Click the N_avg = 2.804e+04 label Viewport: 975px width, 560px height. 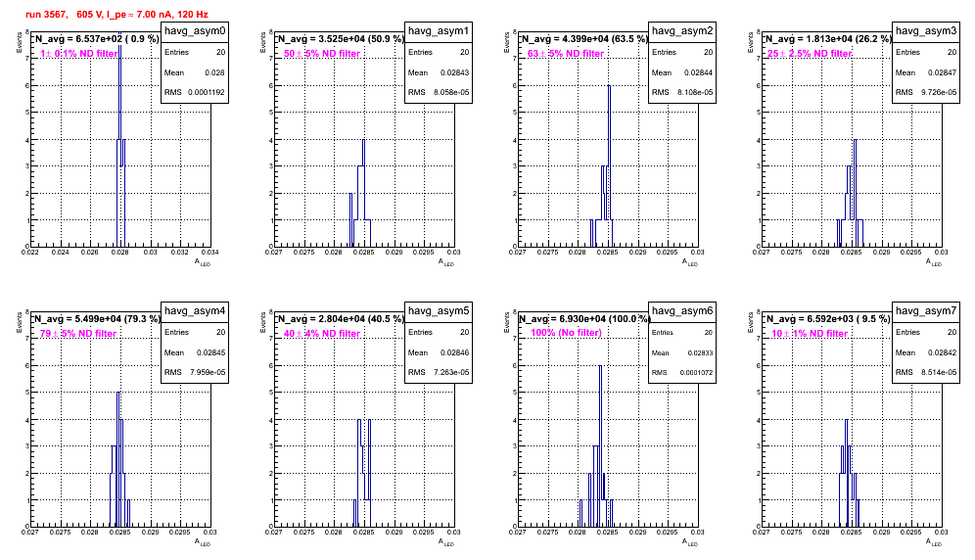(x=341, y=318)
